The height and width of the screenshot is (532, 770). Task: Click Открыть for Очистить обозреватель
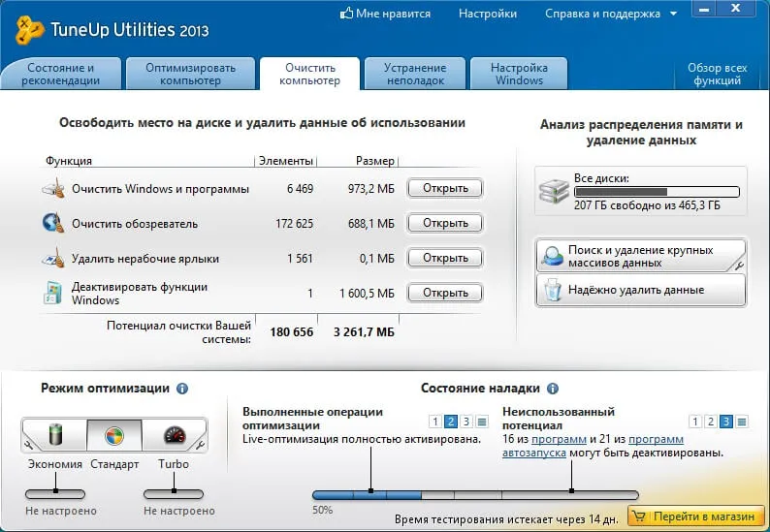coord(445,223)
